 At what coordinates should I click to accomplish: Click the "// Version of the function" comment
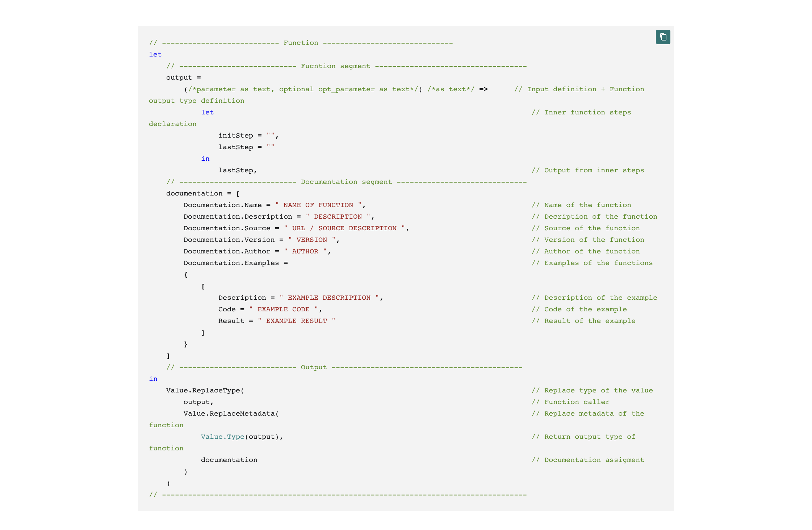[588, 240]
